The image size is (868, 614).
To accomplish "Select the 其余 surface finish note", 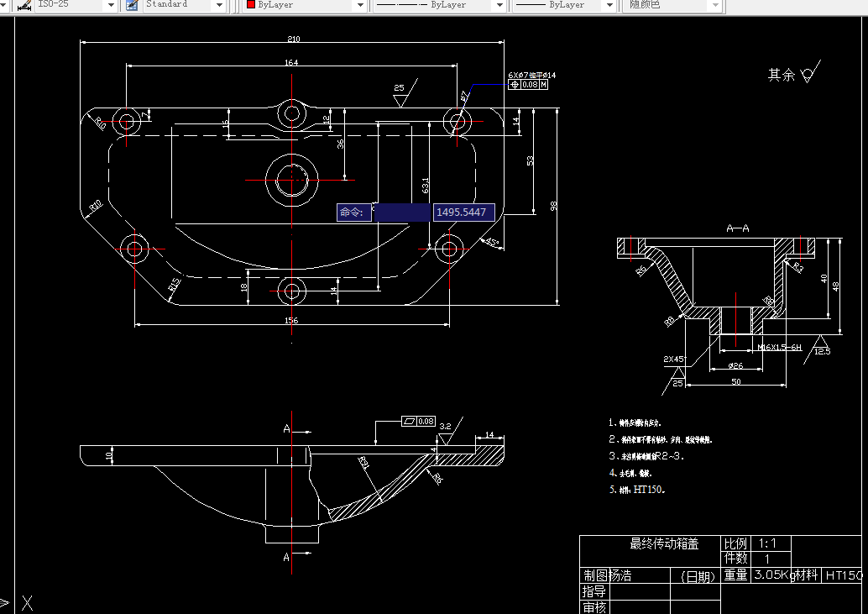I will 794,73.
